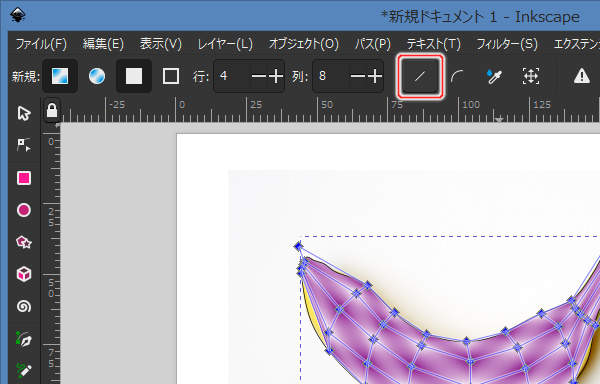
Task: Open the フィルター(S) menu
Action: 507,44
